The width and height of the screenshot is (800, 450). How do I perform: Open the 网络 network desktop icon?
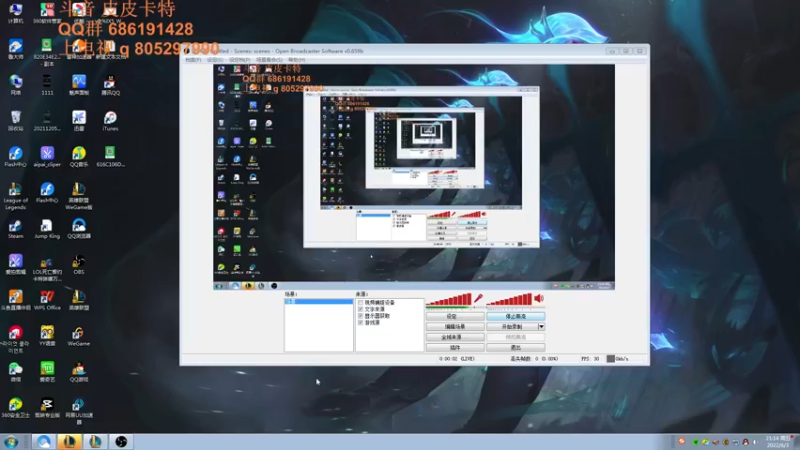15,85
